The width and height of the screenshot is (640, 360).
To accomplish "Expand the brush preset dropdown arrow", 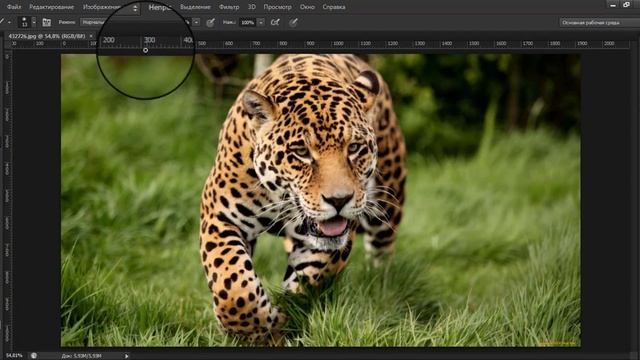I will coord(34,22).
